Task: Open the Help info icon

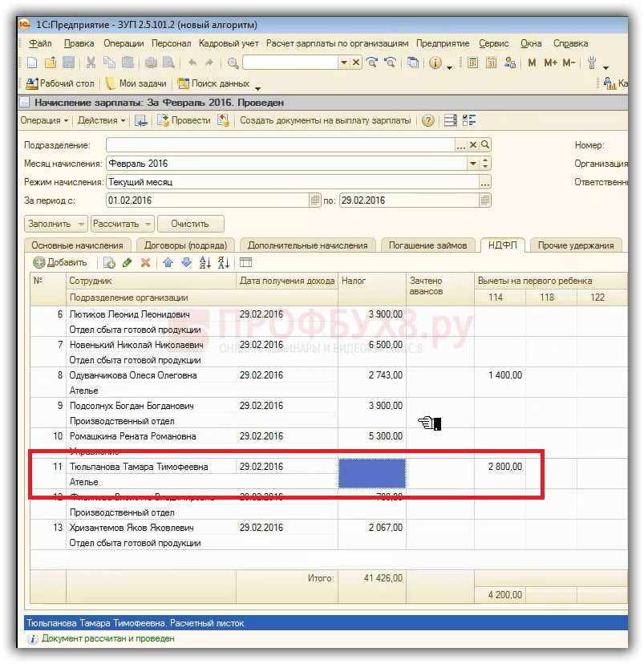Action: pos(435,63)
